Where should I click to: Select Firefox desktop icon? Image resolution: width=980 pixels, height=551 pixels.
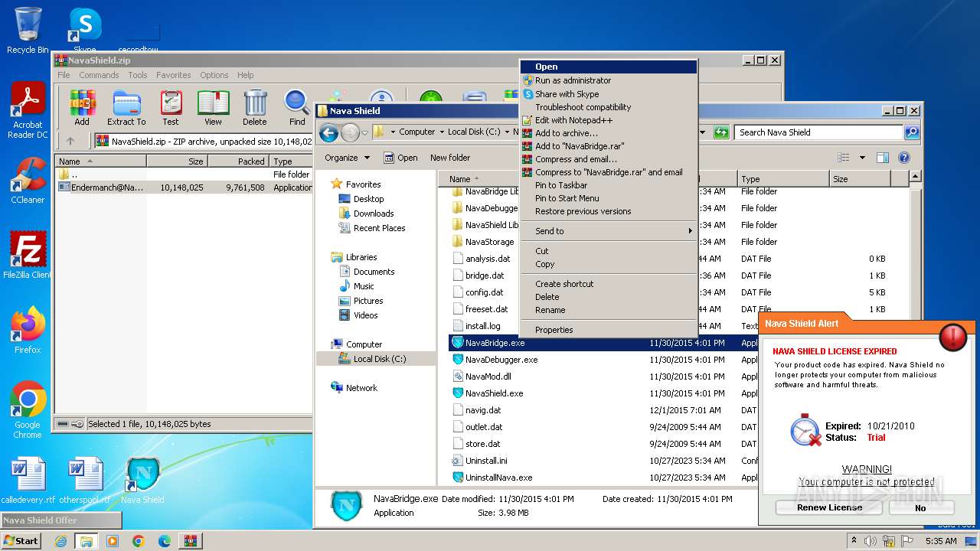(x=28, y=330)
